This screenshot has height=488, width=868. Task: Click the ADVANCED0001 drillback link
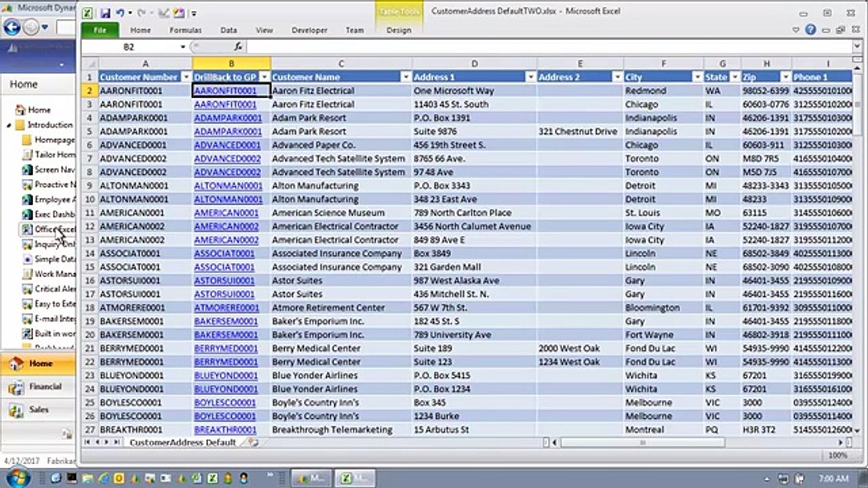[x=227, y=145]
